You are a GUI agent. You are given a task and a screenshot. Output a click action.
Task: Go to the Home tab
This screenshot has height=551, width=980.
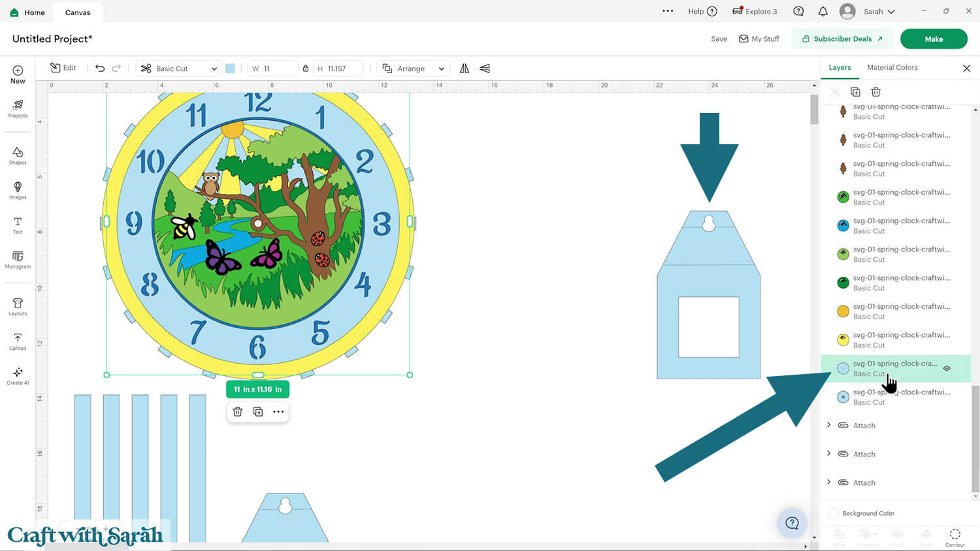coord(28,12)
